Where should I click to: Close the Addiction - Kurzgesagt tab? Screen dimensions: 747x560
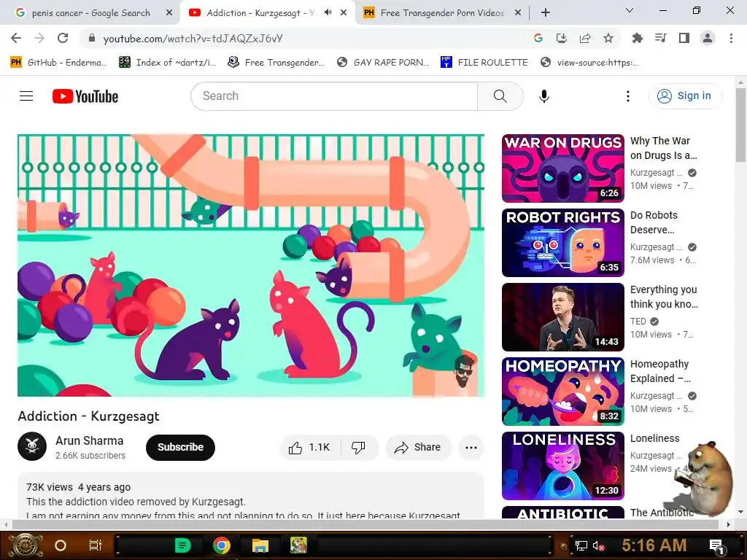tap(344, 13)
